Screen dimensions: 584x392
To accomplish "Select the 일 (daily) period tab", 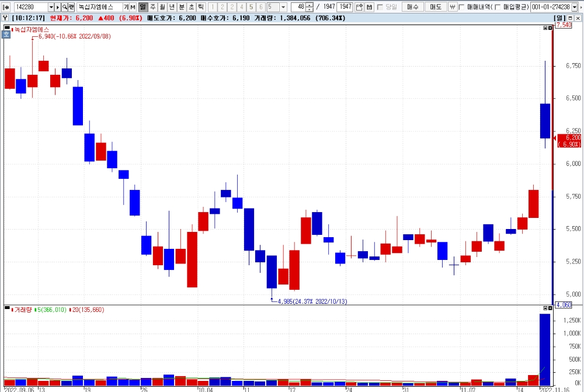I will [x=142, y=6].
